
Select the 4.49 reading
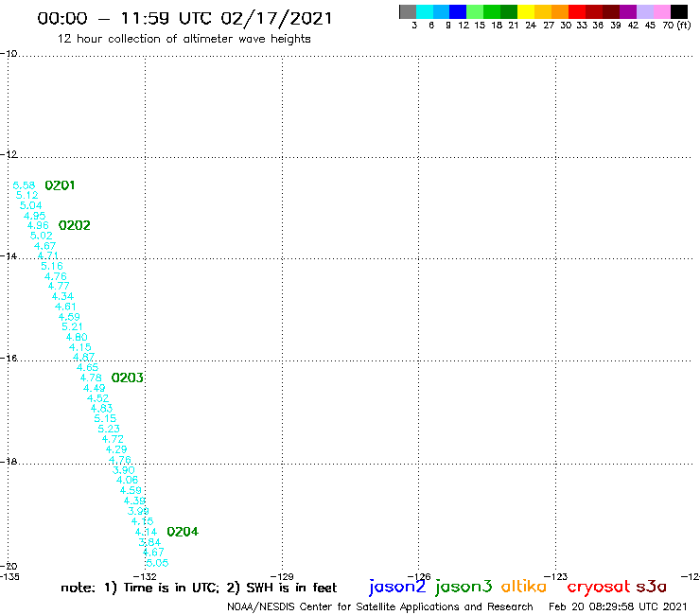[x=95, y=388]
